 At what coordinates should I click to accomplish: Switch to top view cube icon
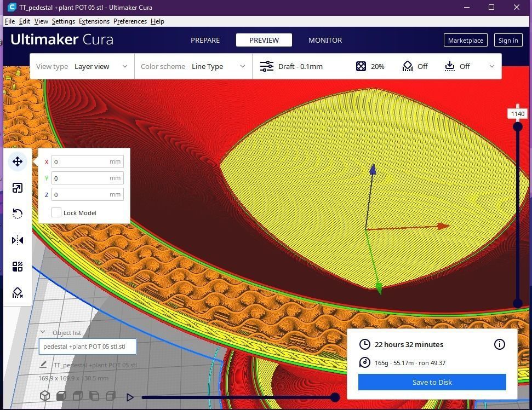[78, 395]
